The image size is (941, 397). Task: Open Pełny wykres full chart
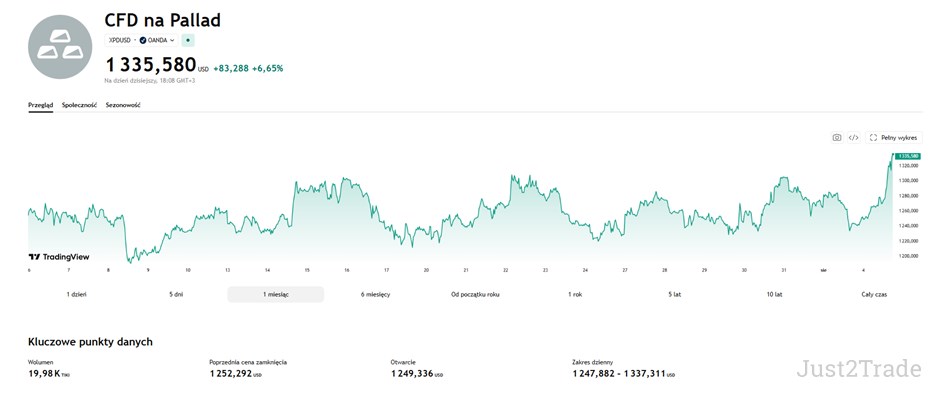point(894,138)
